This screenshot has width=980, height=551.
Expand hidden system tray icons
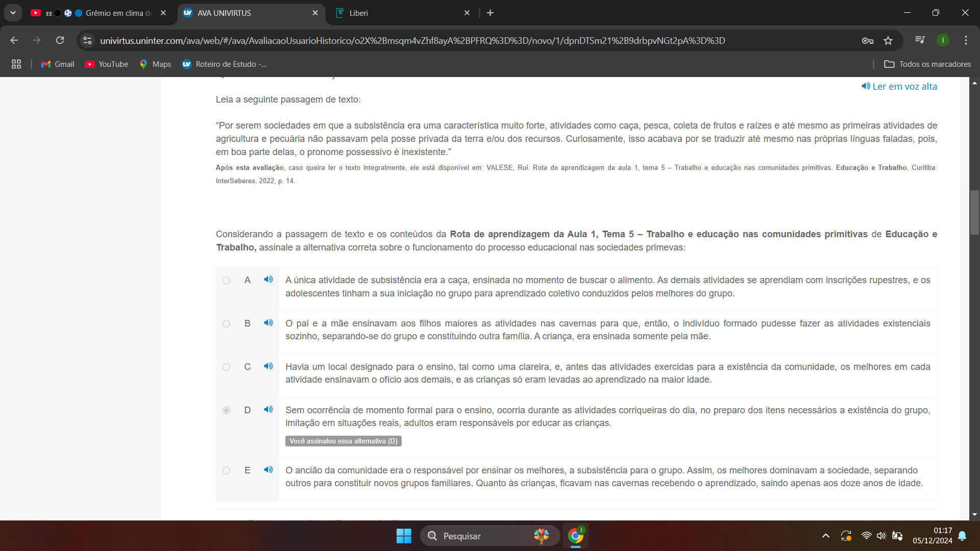(x=825, y=536)
